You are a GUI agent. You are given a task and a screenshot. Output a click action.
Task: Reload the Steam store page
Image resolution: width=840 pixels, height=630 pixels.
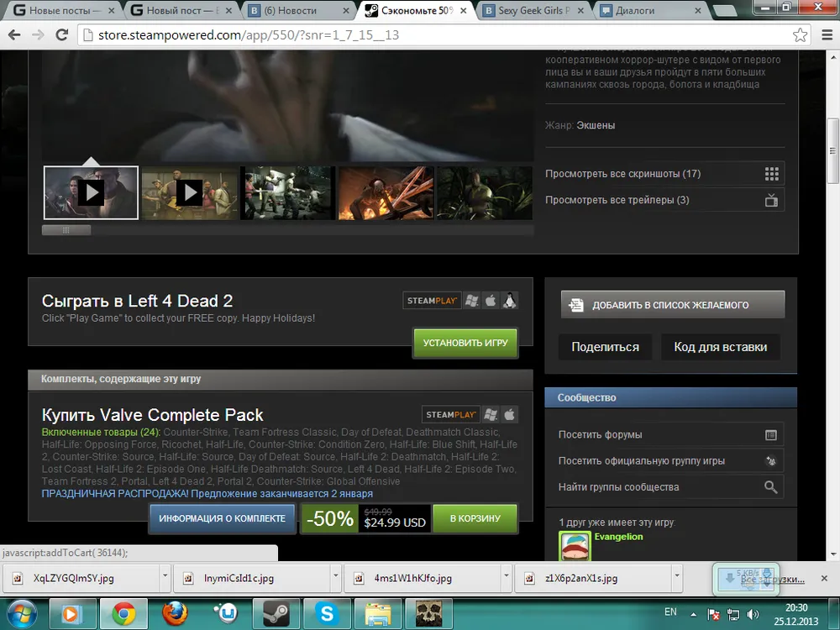click(62, 34)
